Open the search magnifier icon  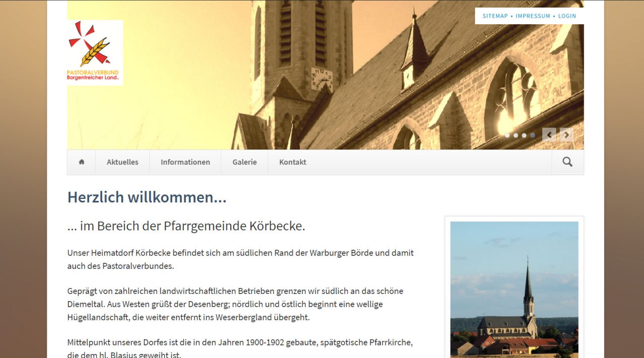coord(568,162)
